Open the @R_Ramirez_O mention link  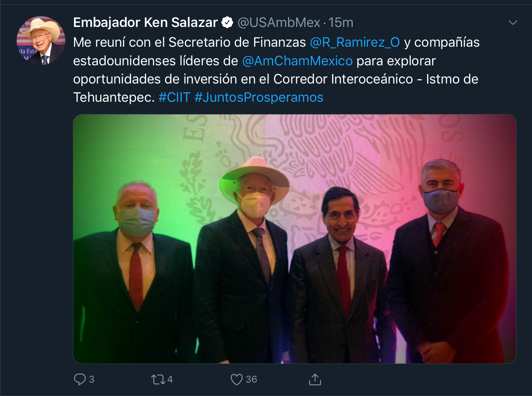point(355,42)
